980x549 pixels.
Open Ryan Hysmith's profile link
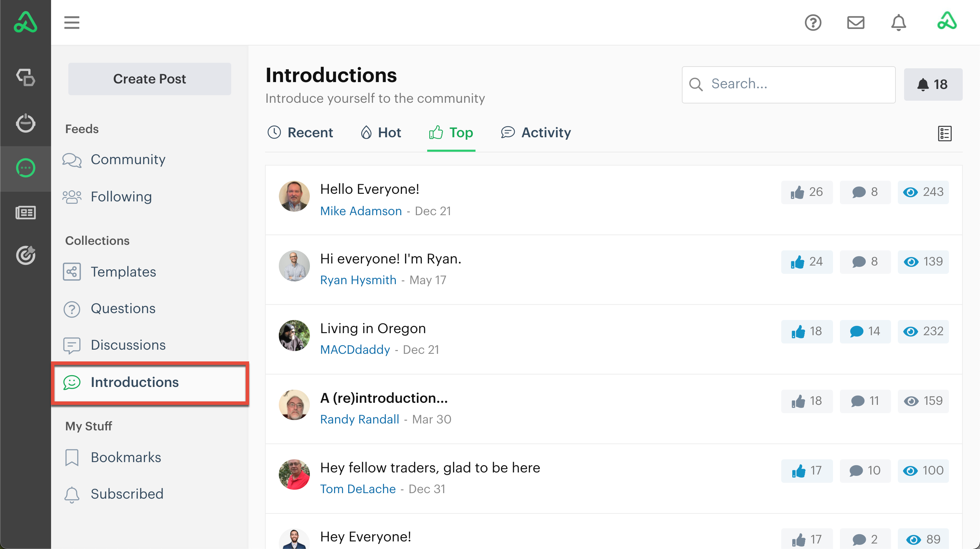358,280
